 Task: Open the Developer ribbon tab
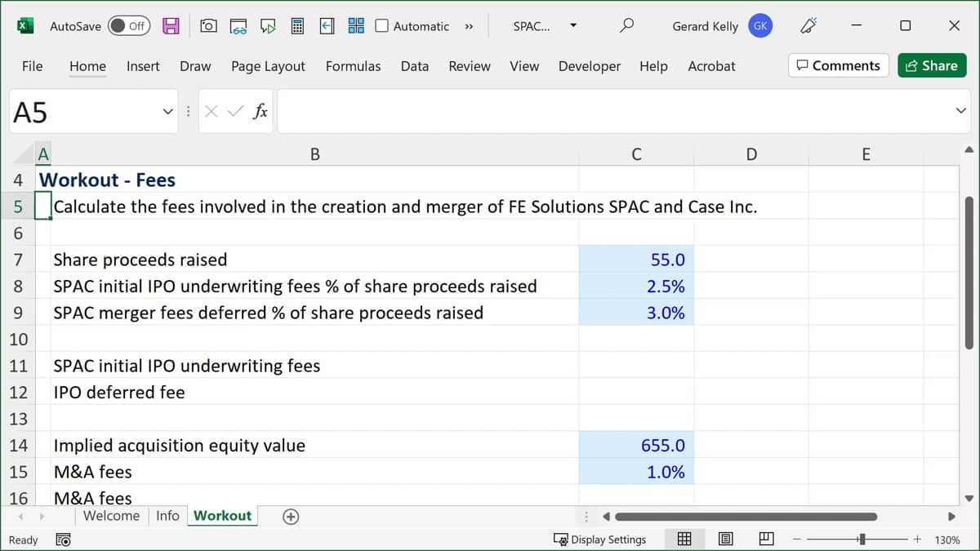[x=590, y=66]
